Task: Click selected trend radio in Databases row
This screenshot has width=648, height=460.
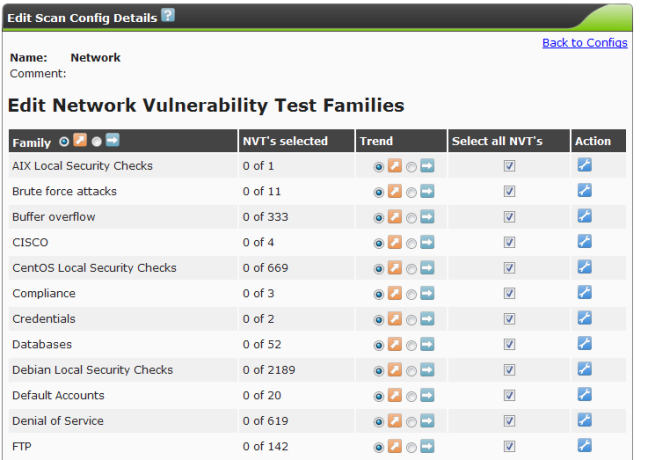Action: tap(378, 345)
